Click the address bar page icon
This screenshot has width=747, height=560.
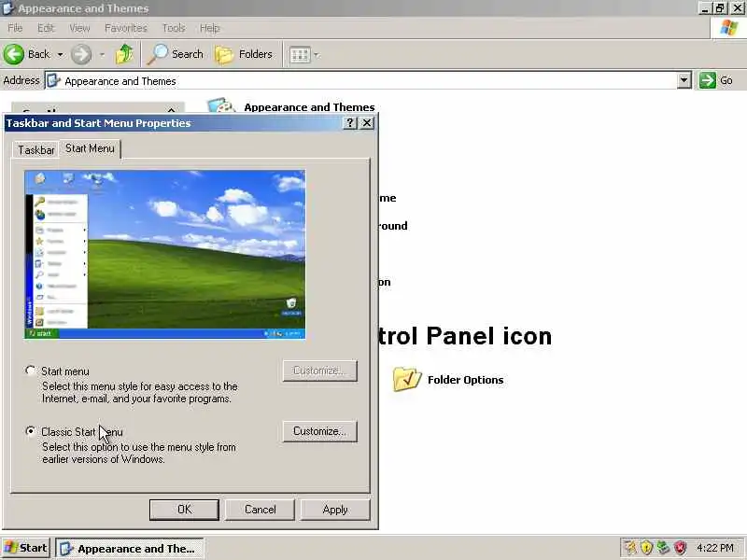(54, 80)
